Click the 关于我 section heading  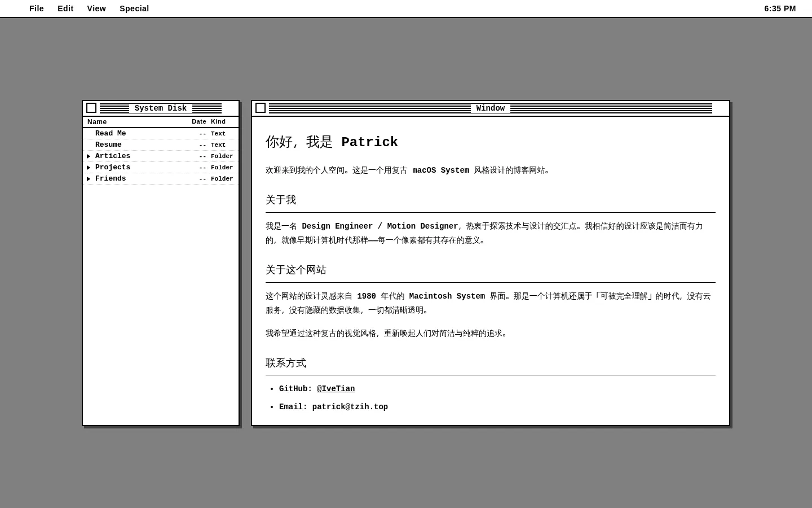(281, 200)
